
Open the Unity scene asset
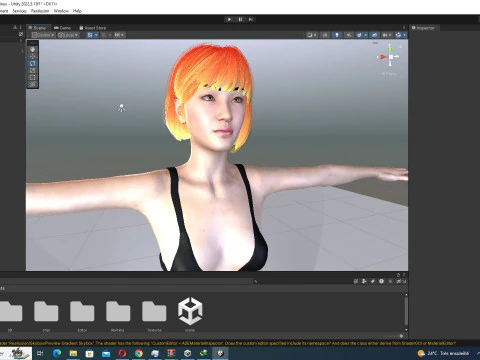[190, 314]
